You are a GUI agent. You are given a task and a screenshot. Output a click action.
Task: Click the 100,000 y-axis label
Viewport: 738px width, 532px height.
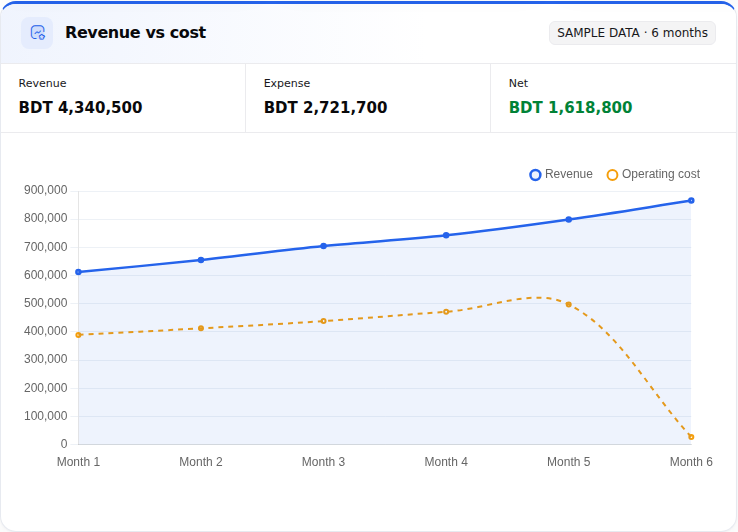46,416
